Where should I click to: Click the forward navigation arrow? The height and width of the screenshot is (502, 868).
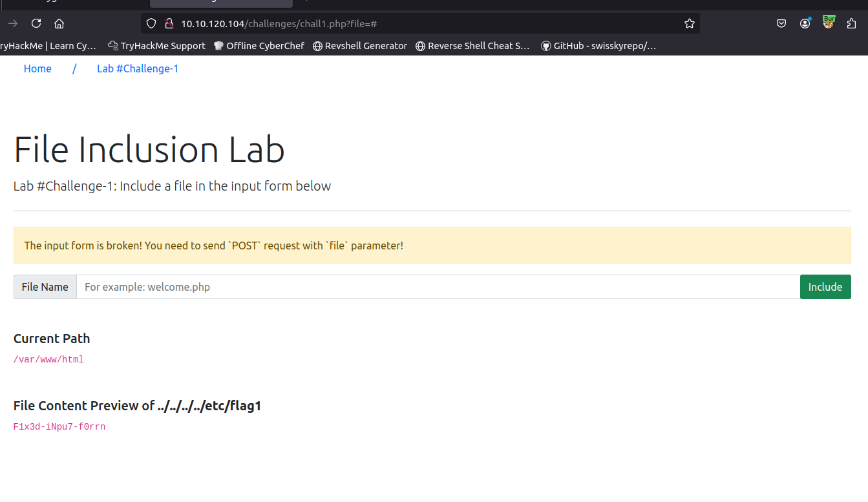click(13, 23)
